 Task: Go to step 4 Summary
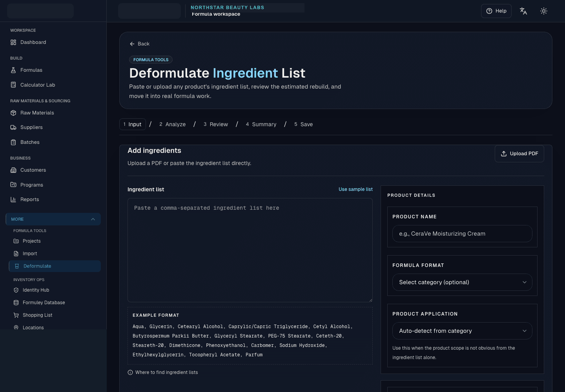(x=261, y=124)
